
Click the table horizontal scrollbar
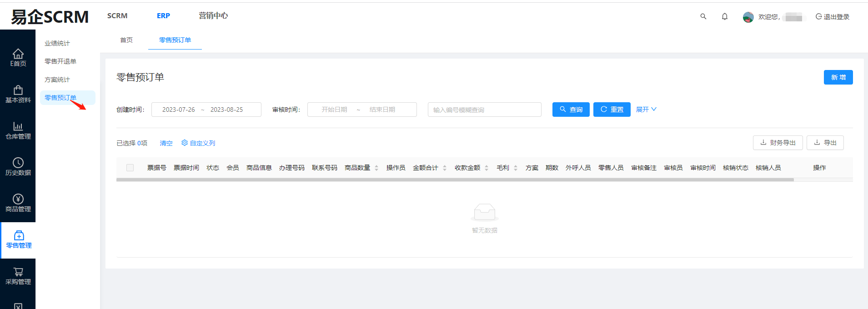coord(455,180)
